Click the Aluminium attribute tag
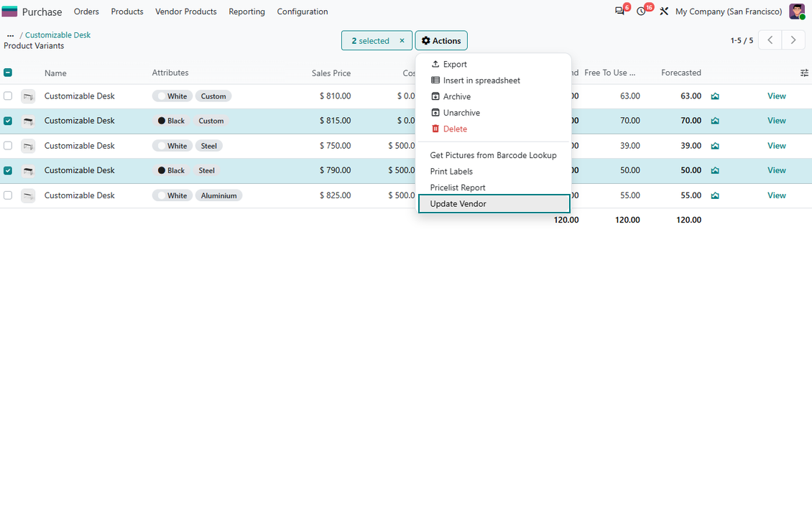 [x=218, y=195]
